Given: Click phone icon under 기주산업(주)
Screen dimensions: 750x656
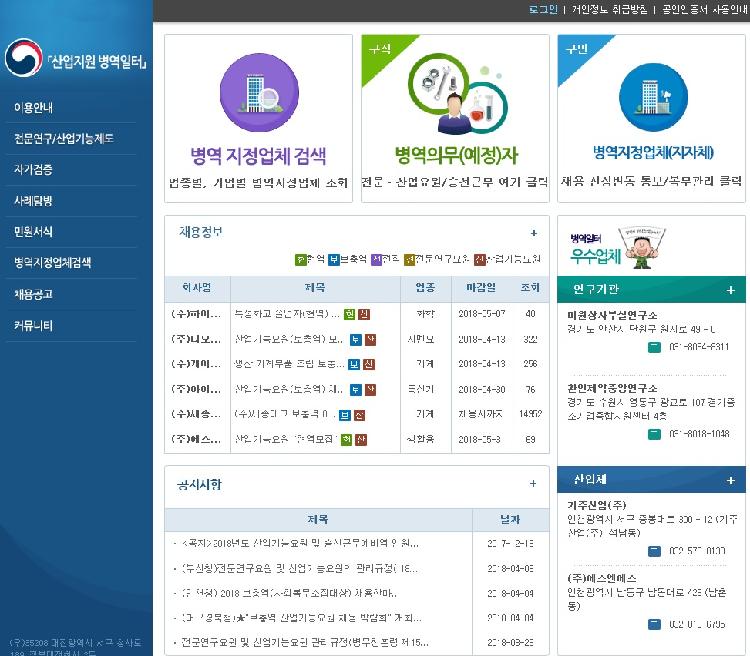Looking at the screenshot, I should (x=653, y=550).
